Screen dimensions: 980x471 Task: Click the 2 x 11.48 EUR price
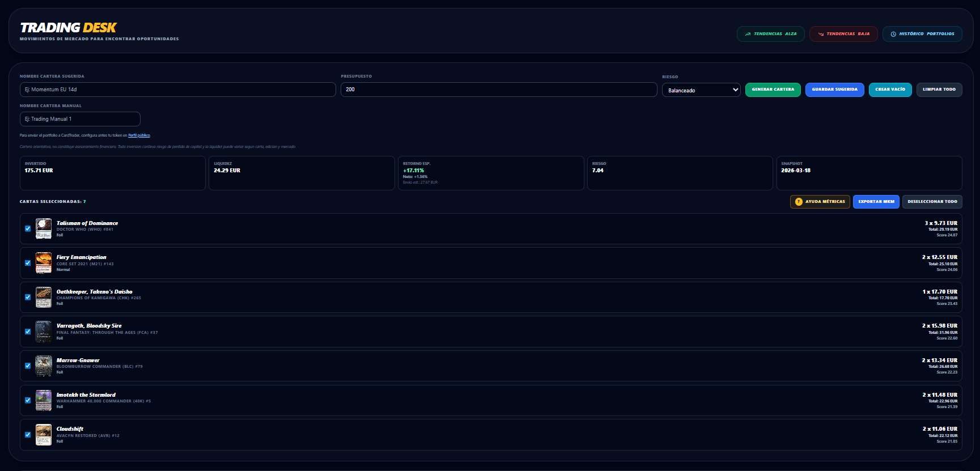(x=940, y=395)
